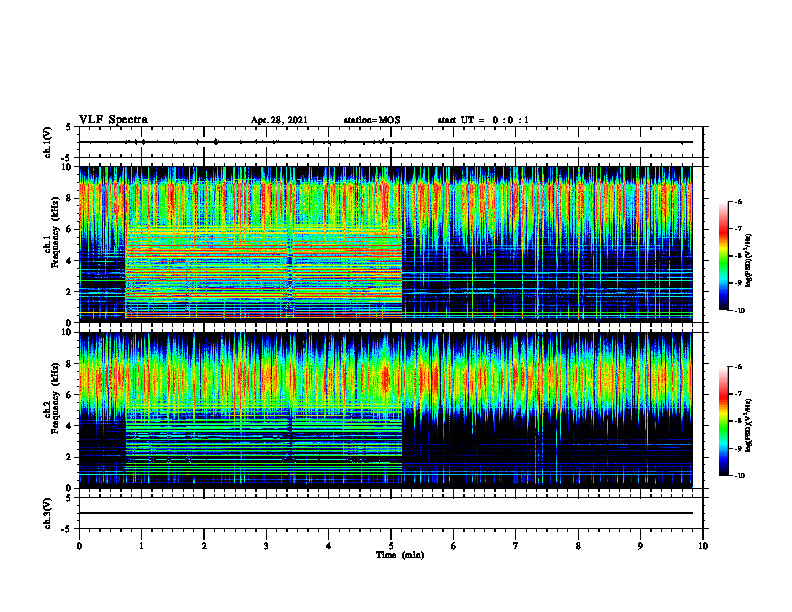Click the "9" tick on the time axis
This screenshot has width=792, height=612.
(640, 546)
